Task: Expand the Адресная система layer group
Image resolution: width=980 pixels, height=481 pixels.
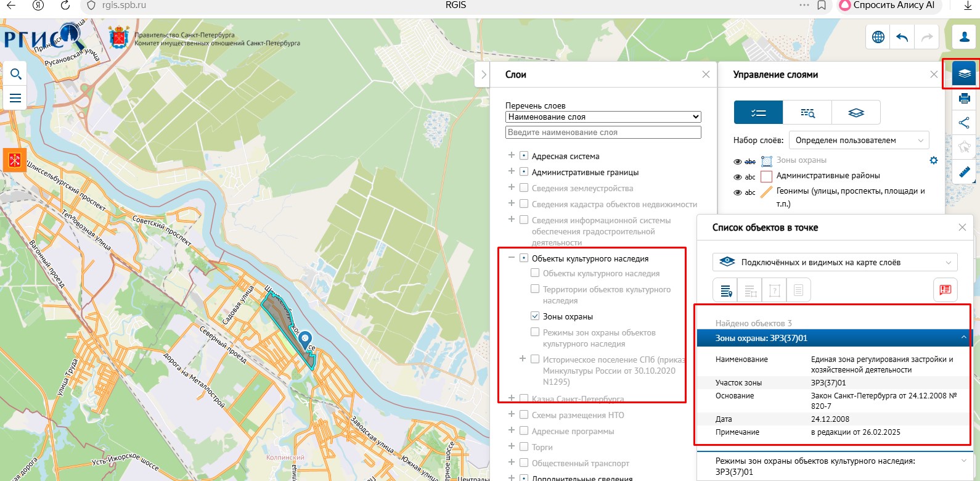Action: pyautogui.click(x=511, y=156)
